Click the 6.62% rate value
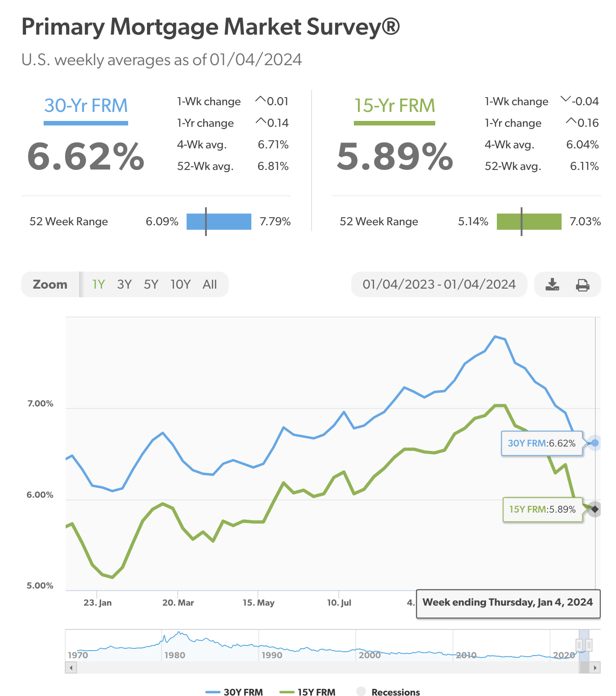Viewport: 616px width, 696px height. pos(86,156)
